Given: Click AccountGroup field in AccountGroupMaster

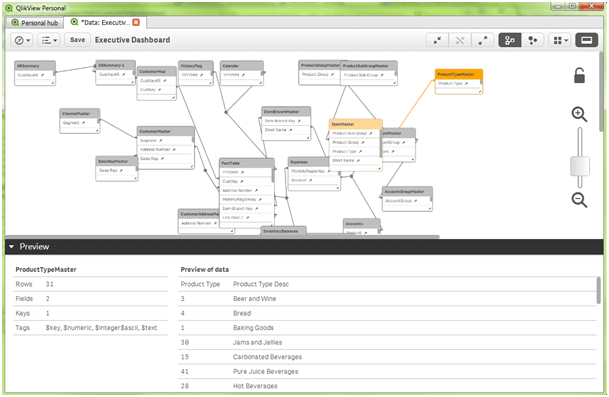Looking at the screenshot, I should 406,201.
